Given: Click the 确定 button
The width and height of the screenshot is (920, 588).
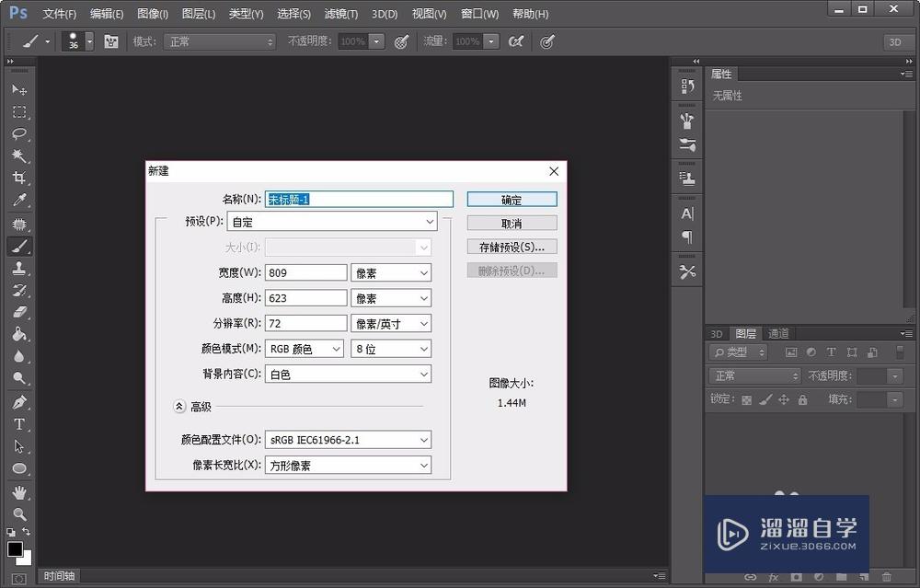Looking at the screenshot, I should tap(512, 200).
